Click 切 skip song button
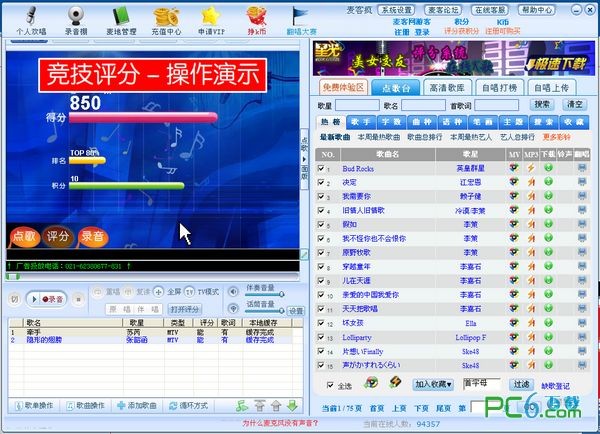Viewport: 600px width, 434px height. pos(15,299)
